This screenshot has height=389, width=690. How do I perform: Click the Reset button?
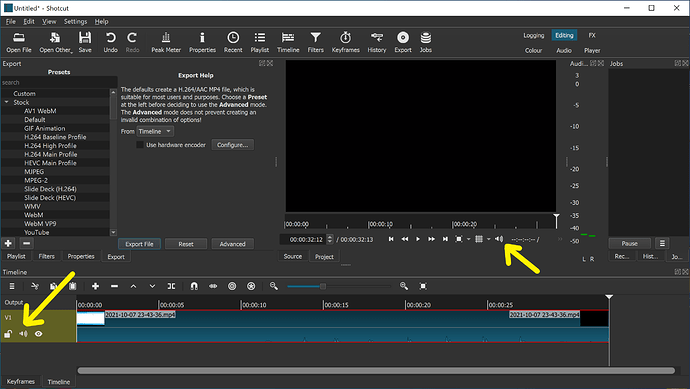point(186,244)
